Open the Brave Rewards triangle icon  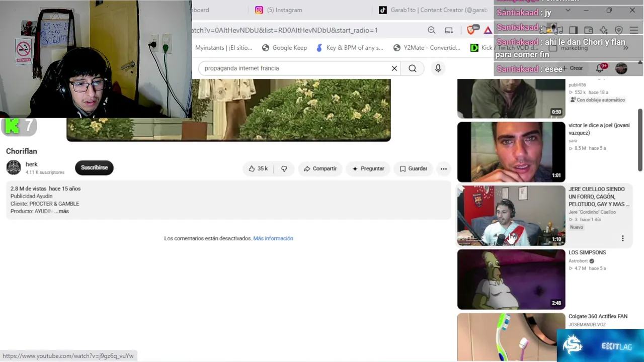click(488, 30)
